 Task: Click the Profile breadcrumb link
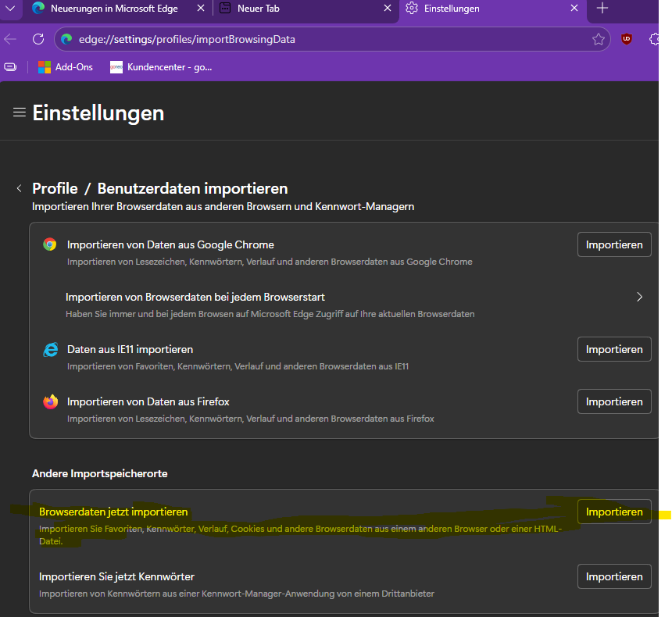[55, 188]
